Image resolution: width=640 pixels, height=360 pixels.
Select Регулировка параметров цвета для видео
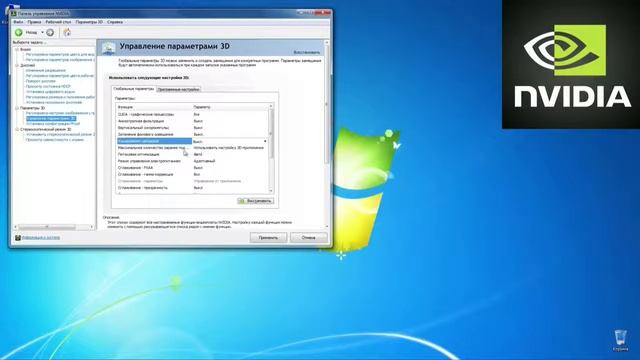60,54
